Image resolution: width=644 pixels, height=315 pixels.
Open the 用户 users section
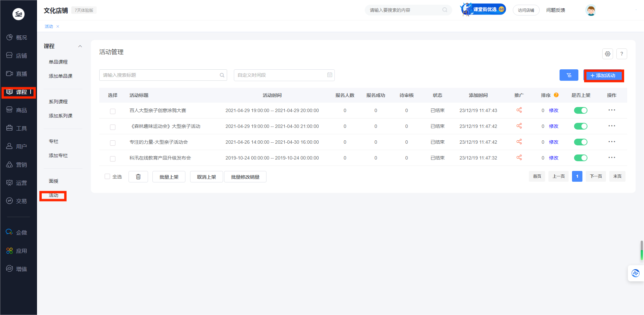coord(17,146)
